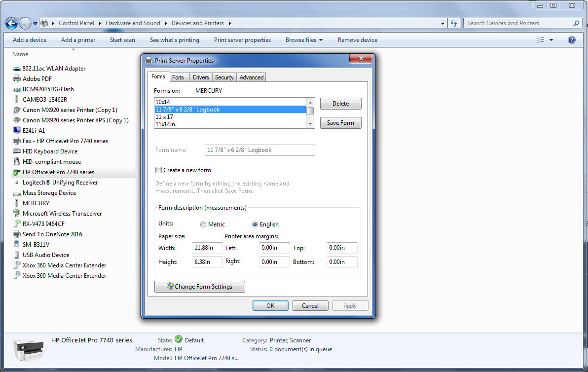This screenshot has height=372, width=588.
Task: Click the refresh icon beside the address bar
Action: point(454,23)
